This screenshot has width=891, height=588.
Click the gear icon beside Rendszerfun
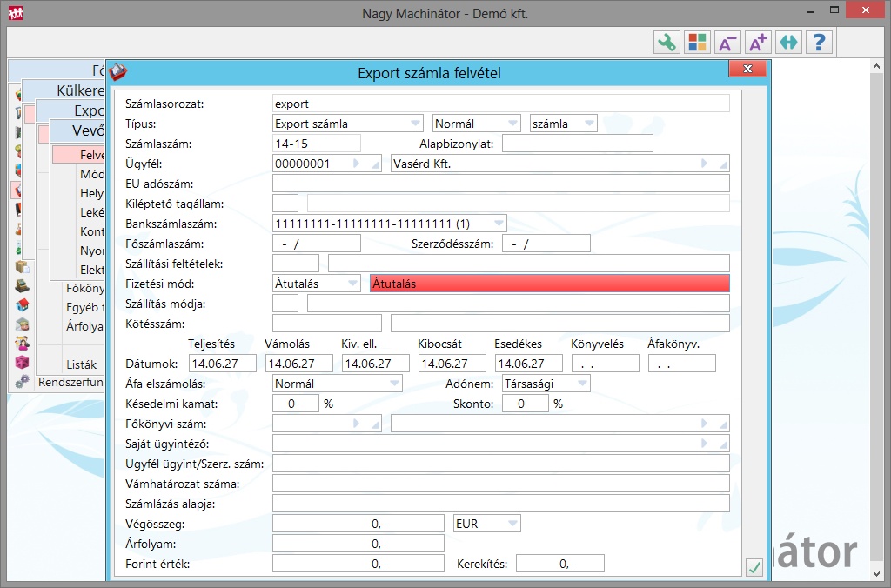pyautogui.click(x=22, y=381)
